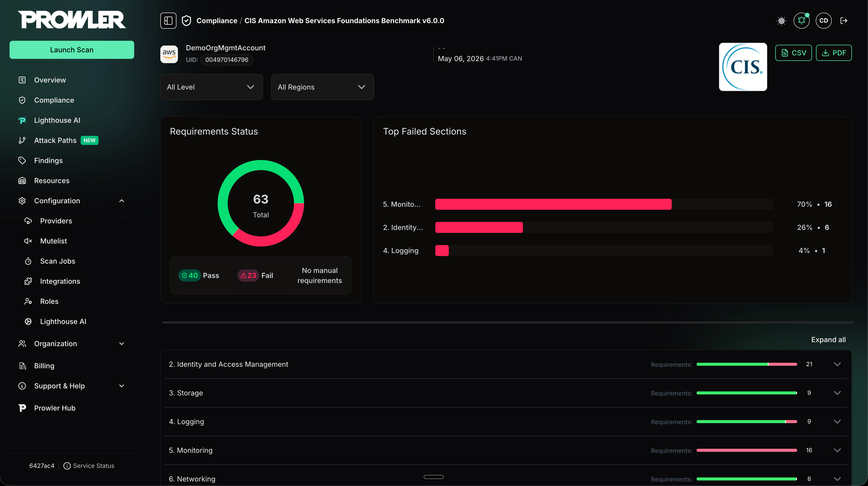
Task: Click the Attack Paths branch icon
Action: 22,140
